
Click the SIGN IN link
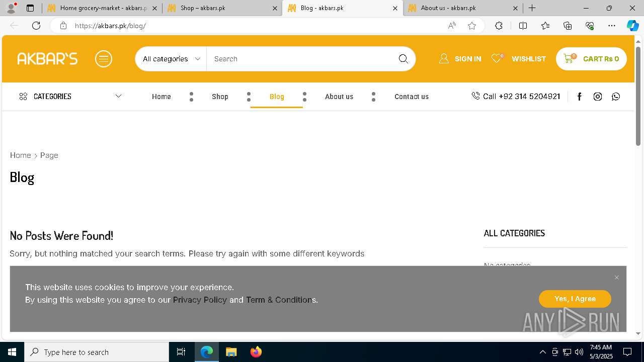point(460,59)
